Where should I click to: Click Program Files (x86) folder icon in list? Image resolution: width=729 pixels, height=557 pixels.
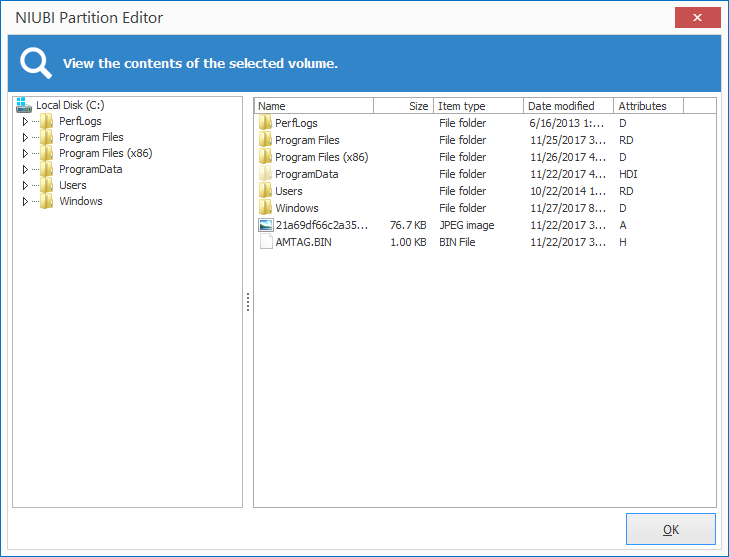tap(265, 157)
